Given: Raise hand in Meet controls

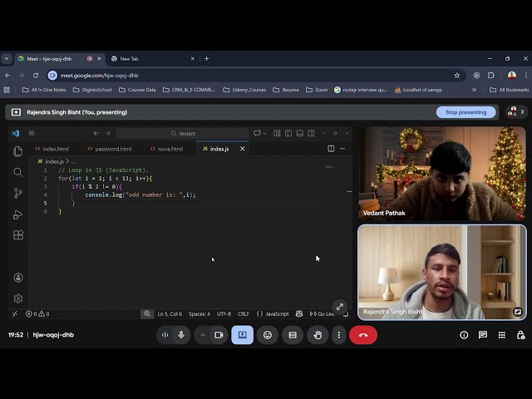Looking at the screenshot, I should pos(318,335).
